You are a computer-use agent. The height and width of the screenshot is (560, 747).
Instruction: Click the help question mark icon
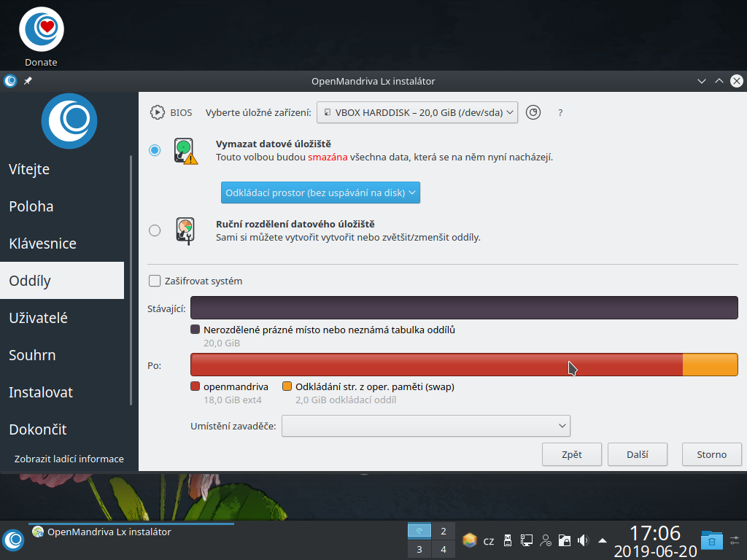pyautogui.click(x=560, y=112)
